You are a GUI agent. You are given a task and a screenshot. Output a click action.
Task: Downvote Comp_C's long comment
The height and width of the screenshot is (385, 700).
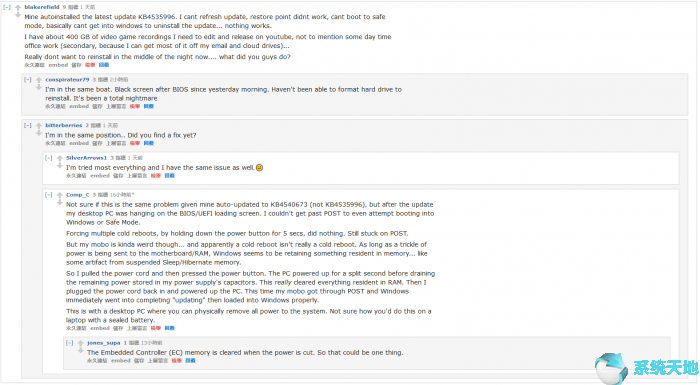[60, 203]
